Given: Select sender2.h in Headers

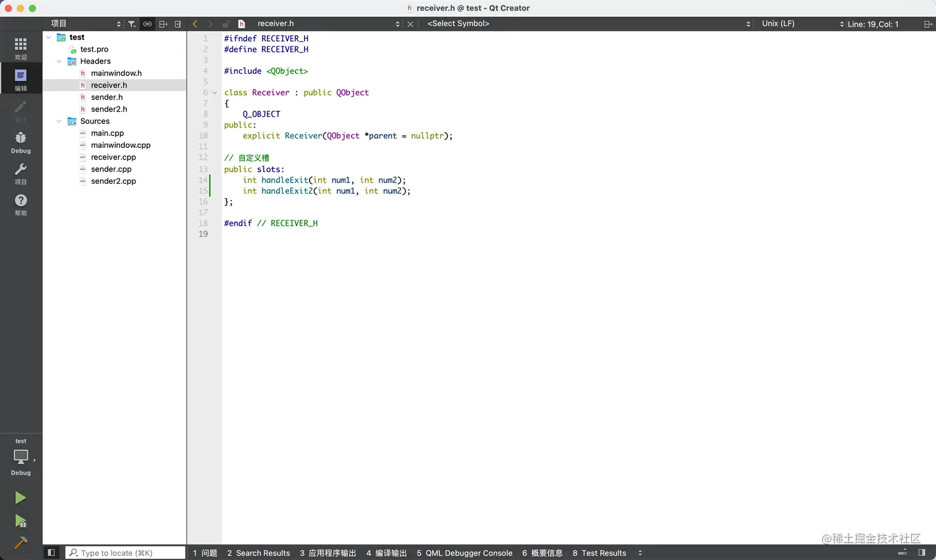Looking at the screenshot, I should pyautogui.click(x=109, y=110).
